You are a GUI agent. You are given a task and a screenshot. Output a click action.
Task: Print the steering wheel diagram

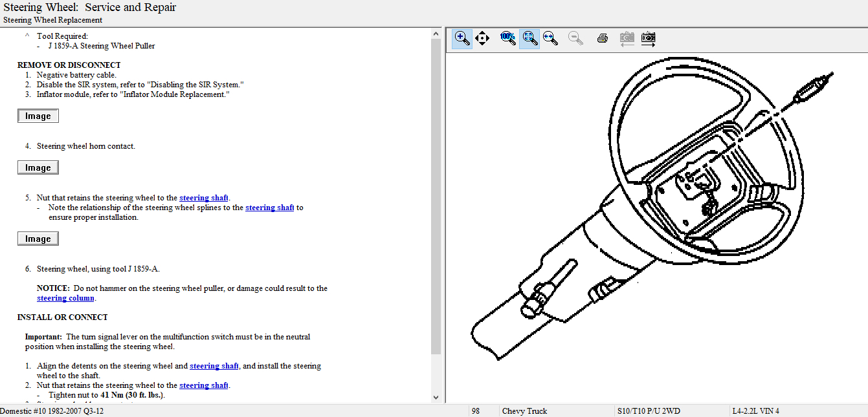[602, 39]
